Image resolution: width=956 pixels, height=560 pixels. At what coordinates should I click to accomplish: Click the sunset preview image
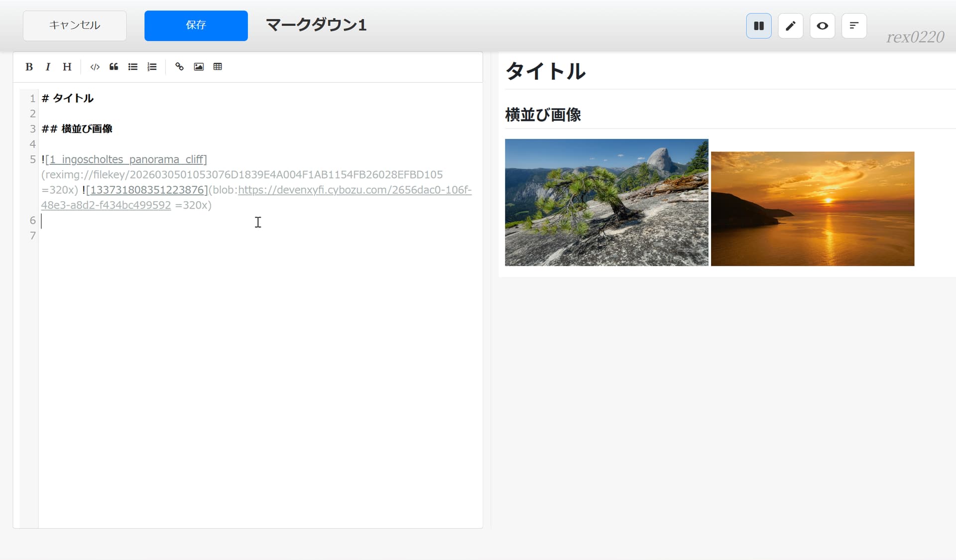coord(813,209)
